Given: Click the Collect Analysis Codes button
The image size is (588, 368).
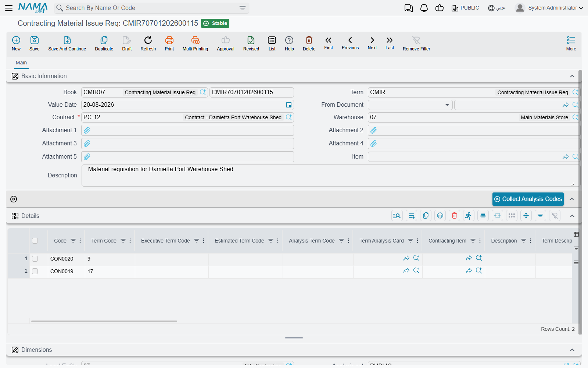Looking at the screenshot, I should click(528, 199).
